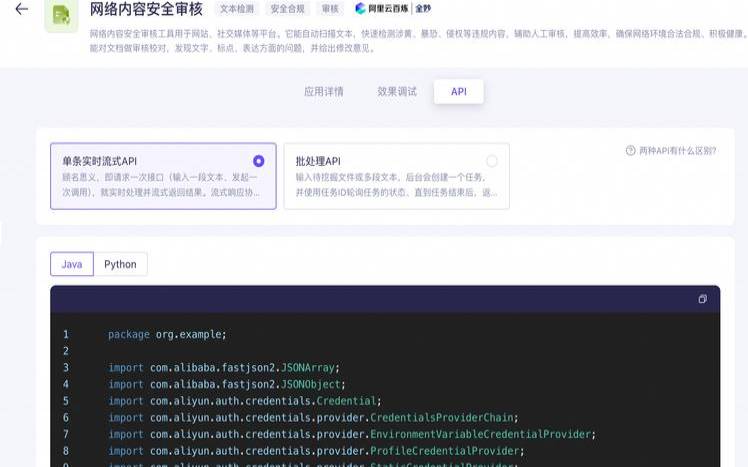Switch to the 效果调试 tab
The height and width of the screenshot is (467, 748).
coord(397,92)
